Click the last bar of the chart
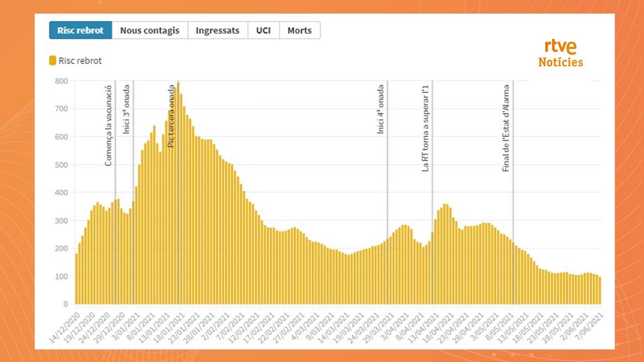The height and width of the screenshot is (362, 644). click(600, 290)
